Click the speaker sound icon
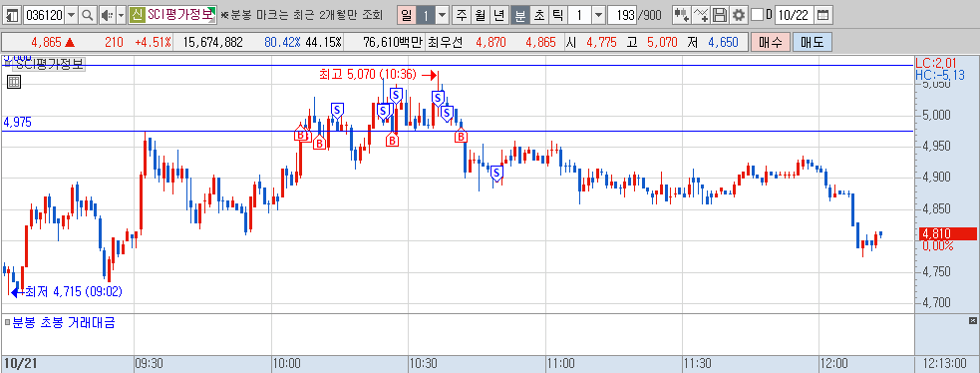980x373 pixels. (107, 14)
